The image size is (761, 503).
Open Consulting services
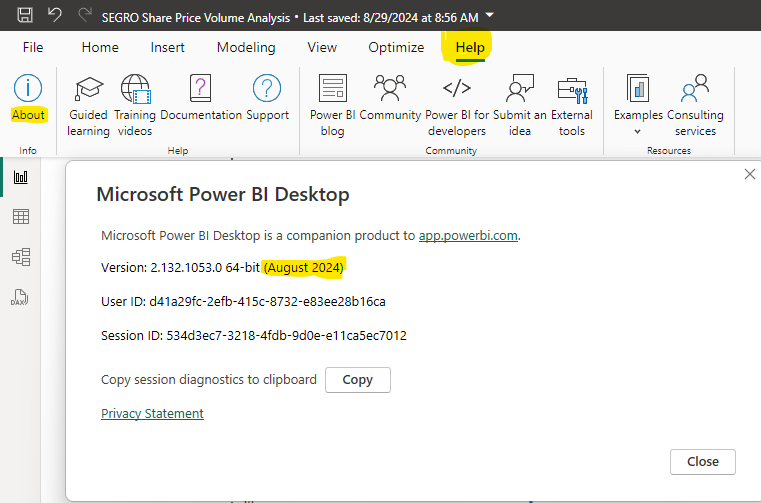click(x=695, y=106)
